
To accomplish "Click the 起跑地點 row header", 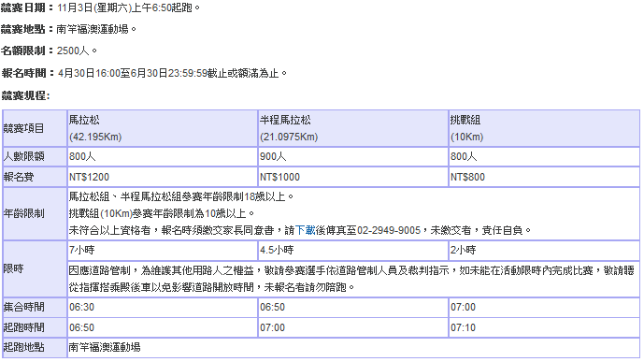I will click(35, 348).
